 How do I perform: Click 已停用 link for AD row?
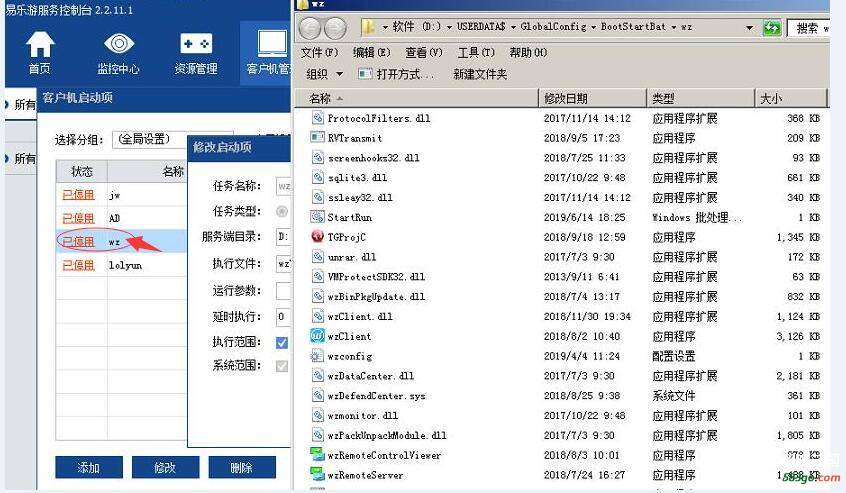[78, 218]
